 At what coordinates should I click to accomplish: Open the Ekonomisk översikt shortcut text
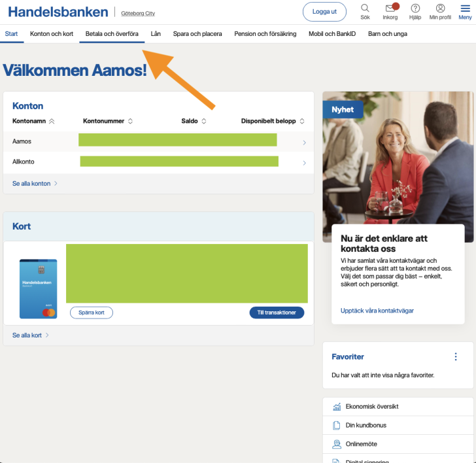pos(372,407)
